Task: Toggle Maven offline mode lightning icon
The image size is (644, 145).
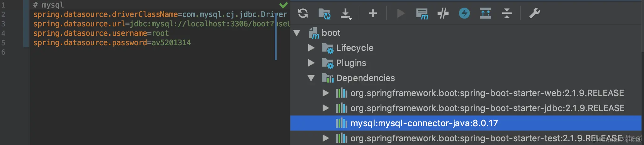Action: (x=464, y=13)
